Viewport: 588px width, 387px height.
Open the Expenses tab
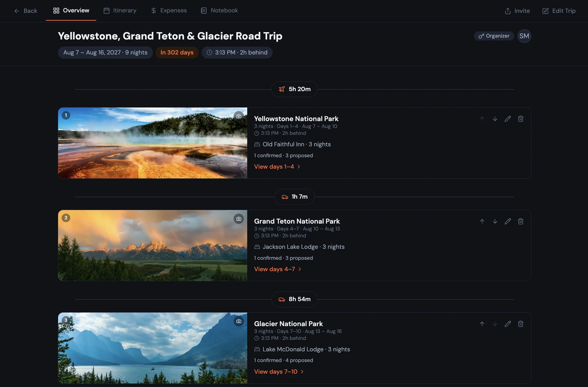pos(169,10)
